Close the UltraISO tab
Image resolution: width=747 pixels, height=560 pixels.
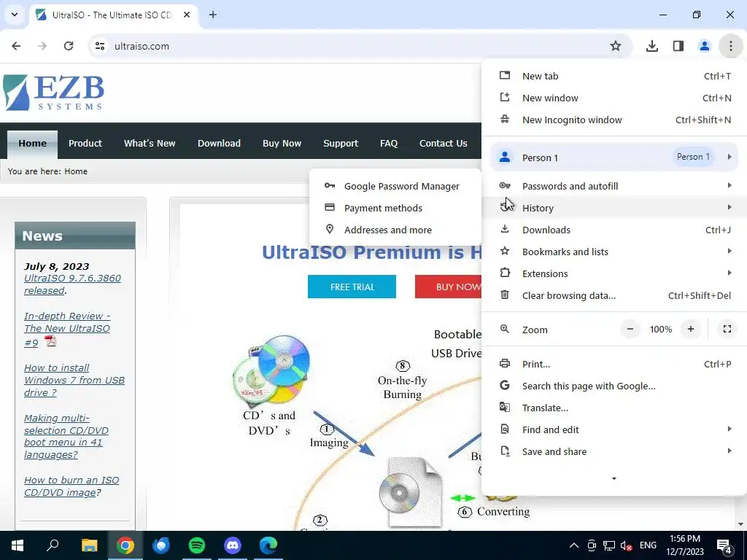click(x=187, y=15)
